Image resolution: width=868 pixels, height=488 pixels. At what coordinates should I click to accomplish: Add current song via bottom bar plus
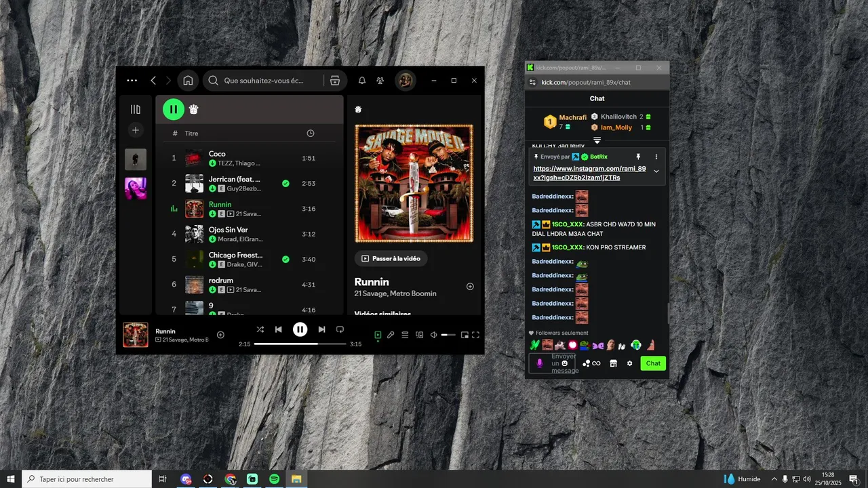coord(220,335)
